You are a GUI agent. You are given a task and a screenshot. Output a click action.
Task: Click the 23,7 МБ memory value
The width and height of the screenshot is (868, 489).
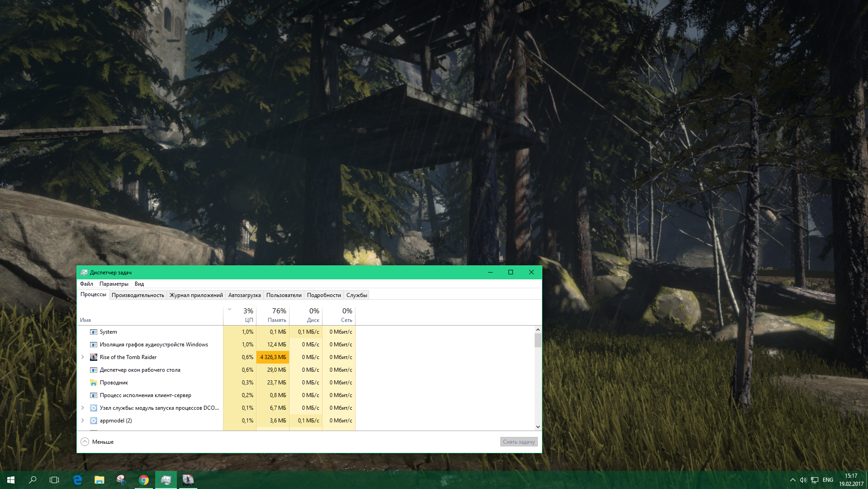(277, 383)
